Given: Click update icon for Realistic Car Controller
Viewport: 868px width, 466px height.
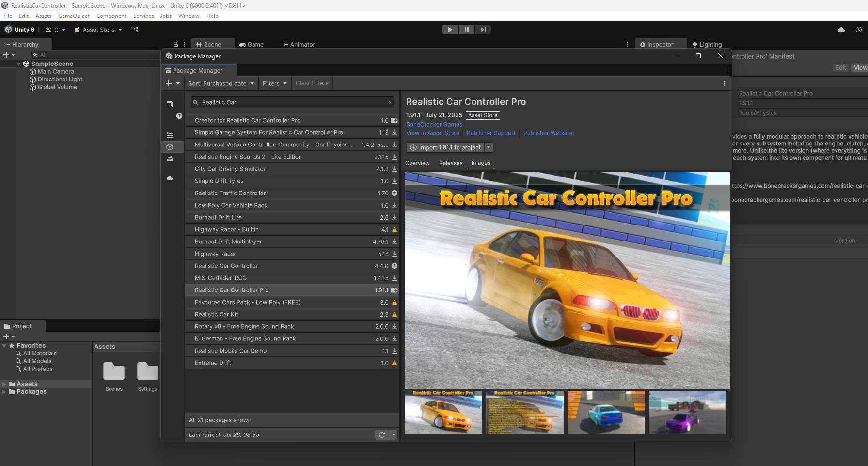Looking at the screenshot, I should click(395, 266).
